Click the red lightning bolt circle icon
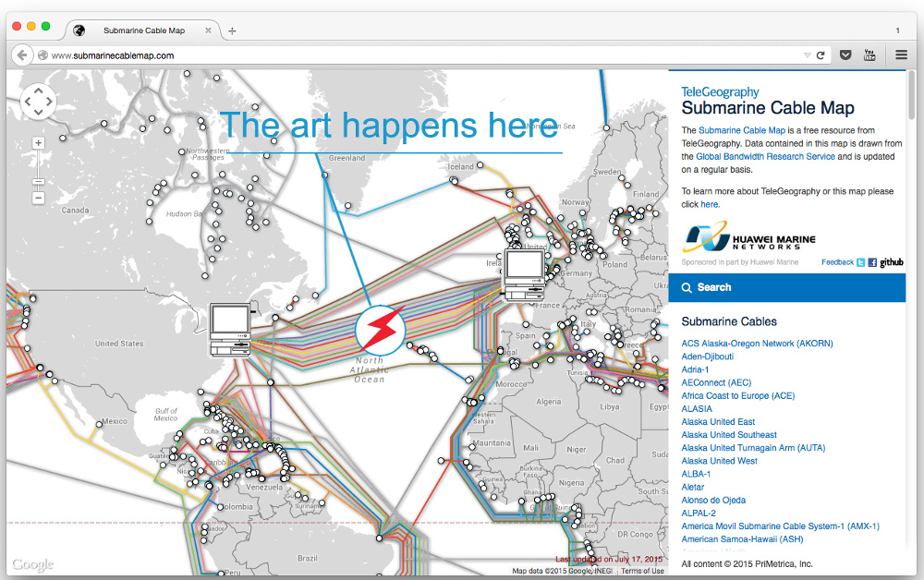924x580 pixels. 380,331
